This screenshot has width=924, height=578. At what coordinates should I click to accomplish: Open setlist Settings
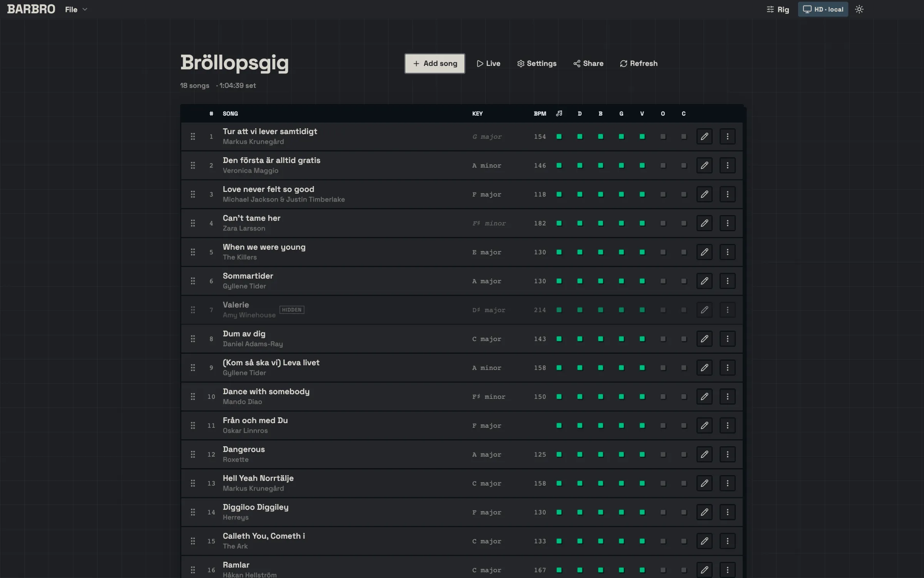(537, 64)
